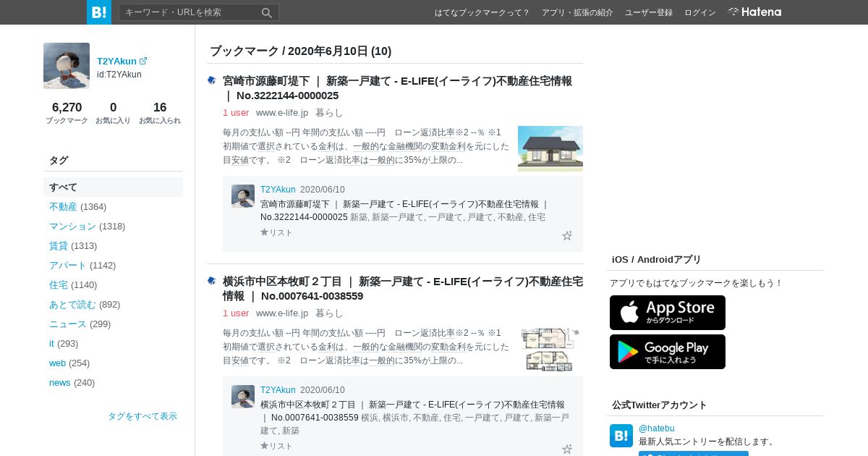Screen dimensions: 868x456
Task: Filter by 賃貸 tag
Action: (59, 245)
